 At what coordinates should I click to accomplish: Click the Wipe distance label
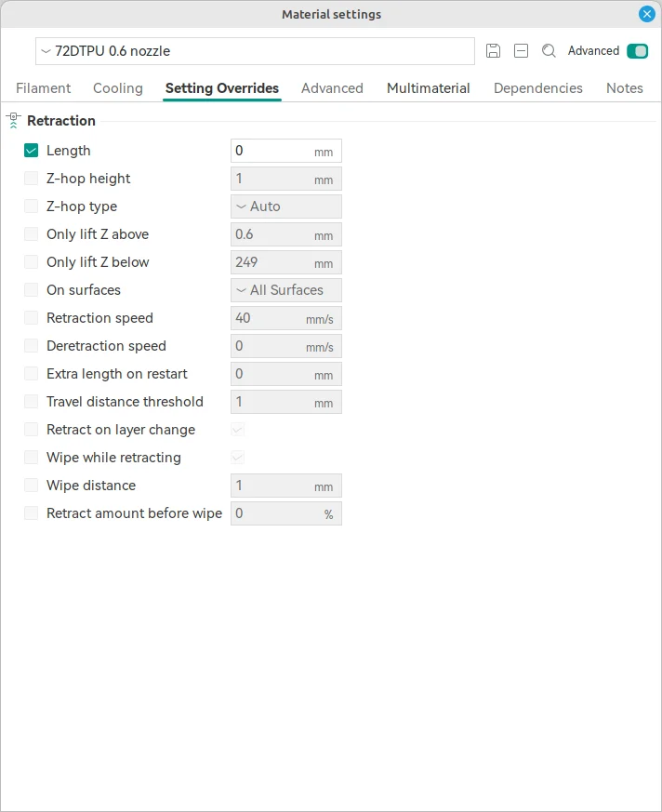pyautogui.click(x=91, y=486)
